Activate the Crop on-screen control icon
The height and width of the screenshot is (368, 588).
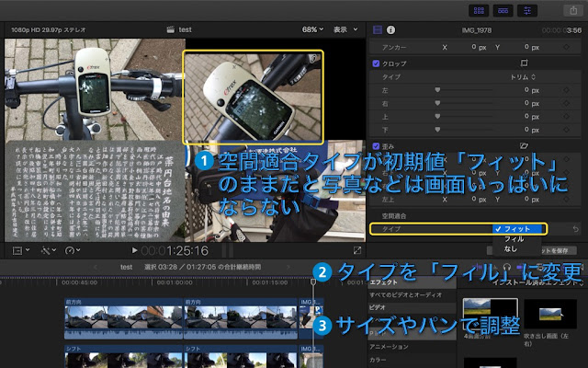tap(525, 63)
